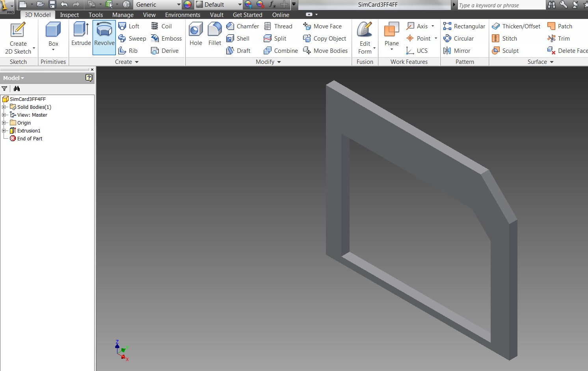Select the Hole tool
The image size is (588, 371).
(196, 35)
